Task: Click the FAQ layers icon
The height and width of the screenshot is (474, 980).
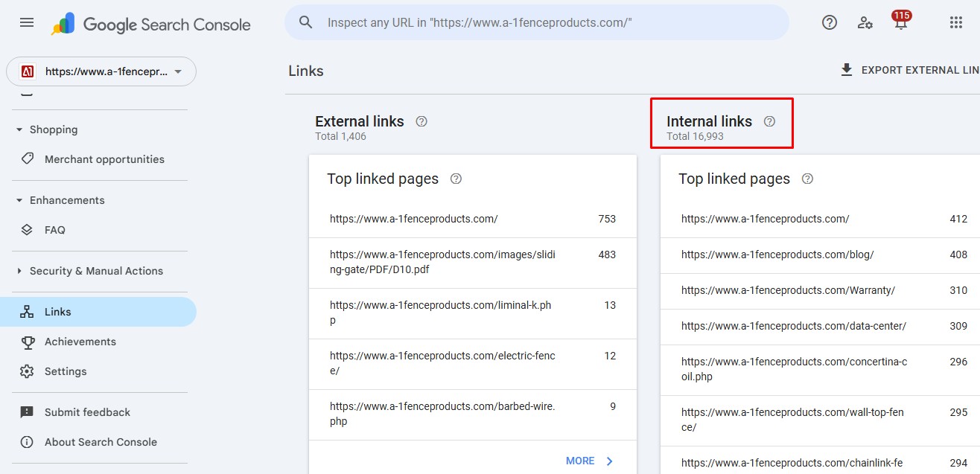Action: click(x=27, y=230)
